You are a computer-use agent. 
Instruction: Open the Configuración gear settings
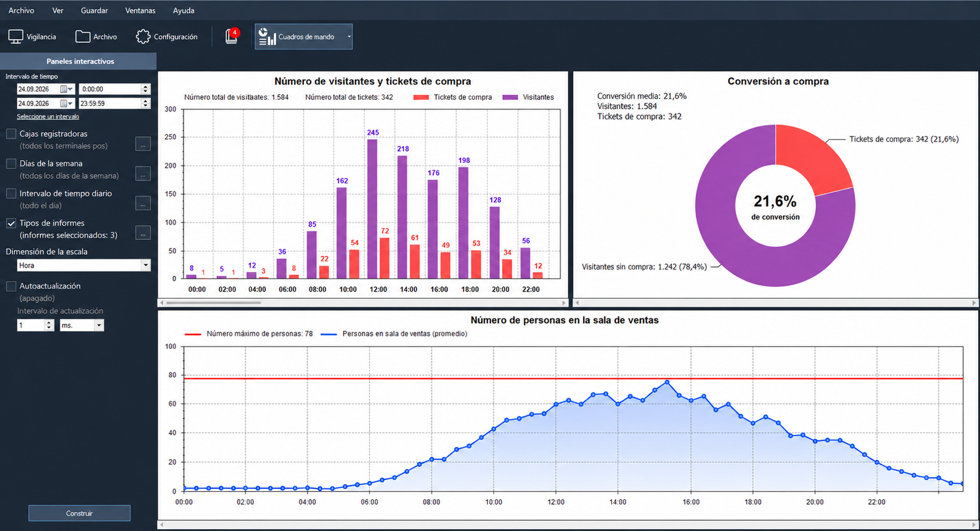click(167, 37)
